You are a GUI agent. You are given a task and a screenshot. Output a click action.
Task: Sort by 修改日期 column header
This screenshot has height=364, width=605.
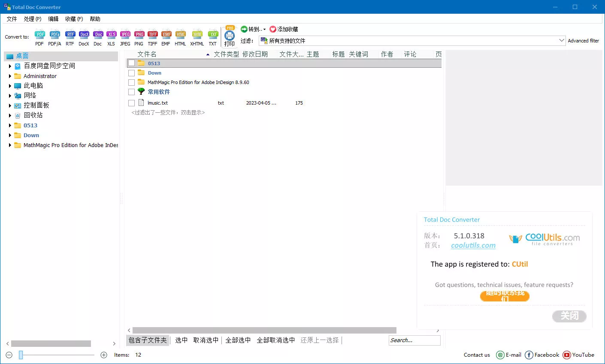point(255,54)
